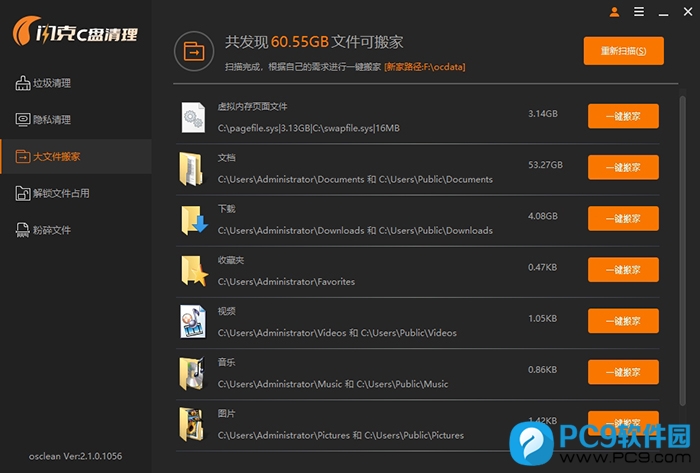This screenshot has height=473, width=700.
Task: Click the new home path F:\ocdata link
Action: click(425, 67)
